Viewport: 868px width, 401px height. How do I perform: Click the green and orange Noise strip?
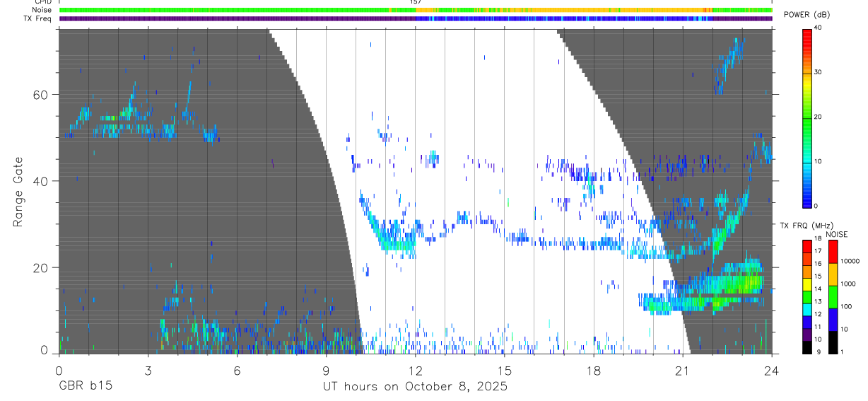(416, 10)
